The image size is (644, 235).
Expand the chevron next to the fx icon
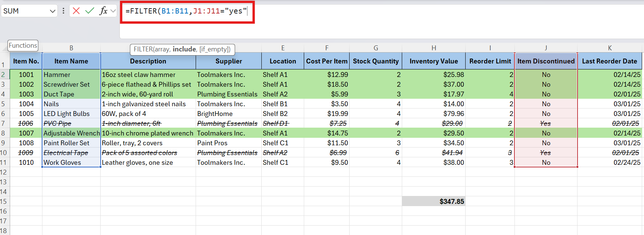pyautogui.click(x=113, y=11)
